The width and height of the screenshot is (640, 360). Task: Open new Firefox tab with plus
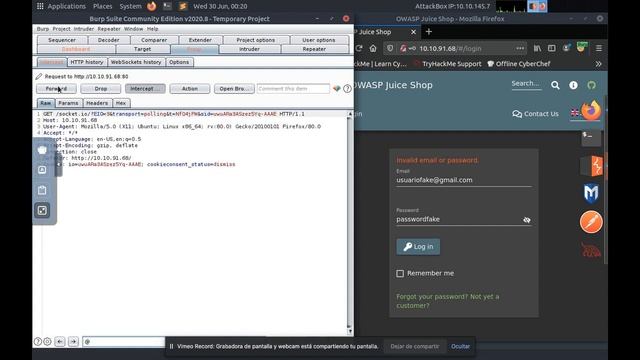click(429, 31)
